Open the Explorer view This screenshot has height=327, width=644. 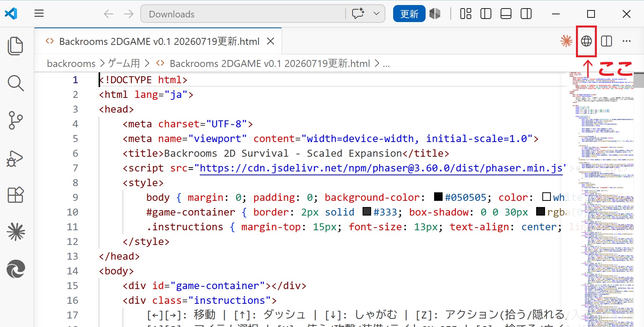pyautogui.click(x=15, y=46)
